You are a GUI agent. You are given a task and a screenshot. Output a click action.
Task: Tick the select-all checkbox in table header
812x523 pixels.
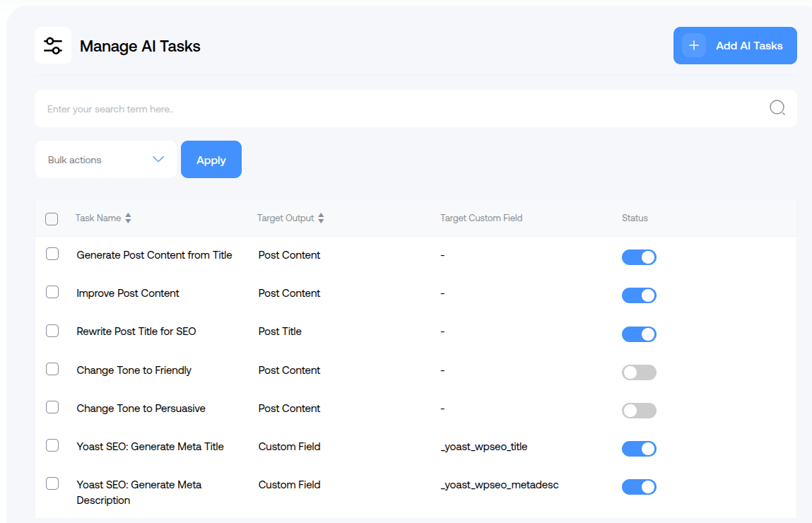[52, 219]
